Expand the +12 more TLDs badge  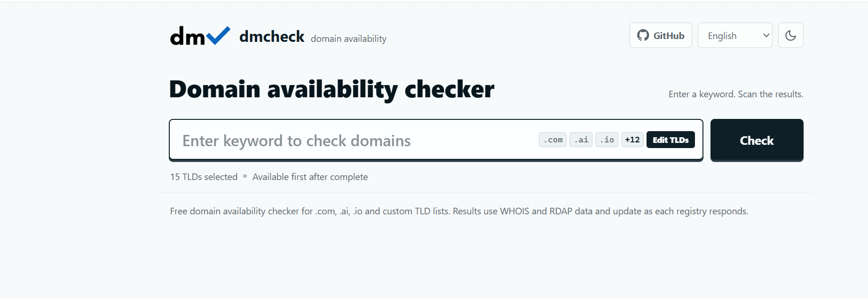coord(632,140)
